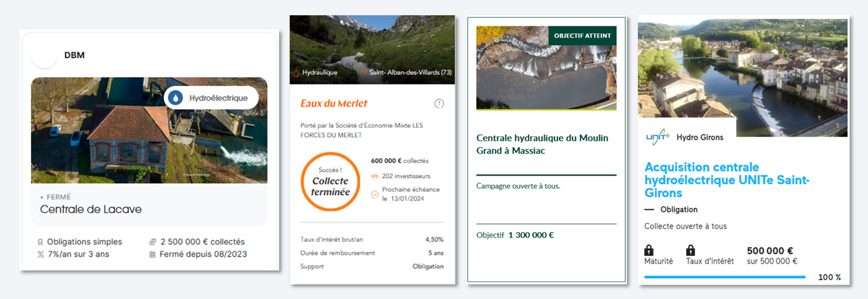Click the 'Fermé depuis 08/2023' text

click(203, 254)
